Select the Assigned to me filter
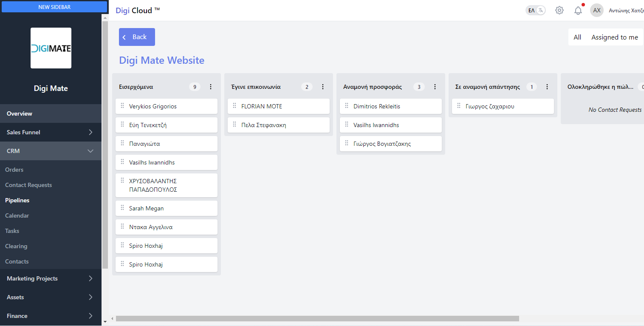Viewport: 644px width, 326px height. pos(615,37)
